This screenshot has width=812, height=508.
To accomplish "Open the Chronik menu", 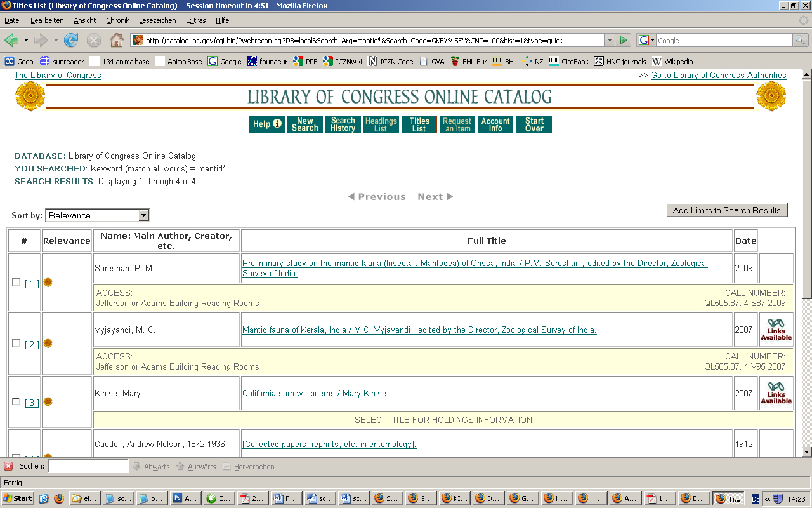I will 117,20.
